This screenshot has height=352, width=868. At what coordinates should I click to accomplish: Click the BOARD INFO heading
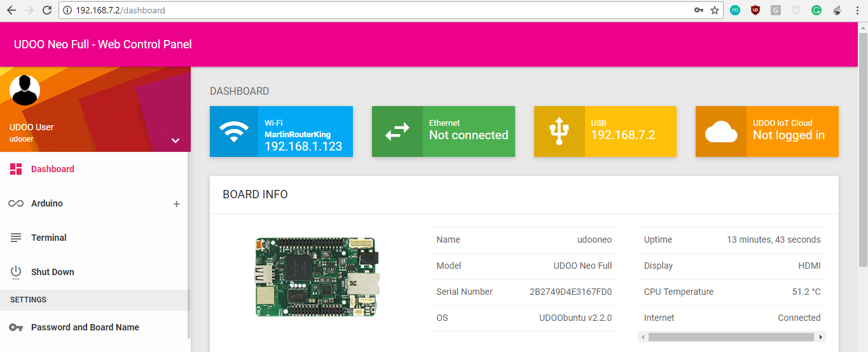255,194
